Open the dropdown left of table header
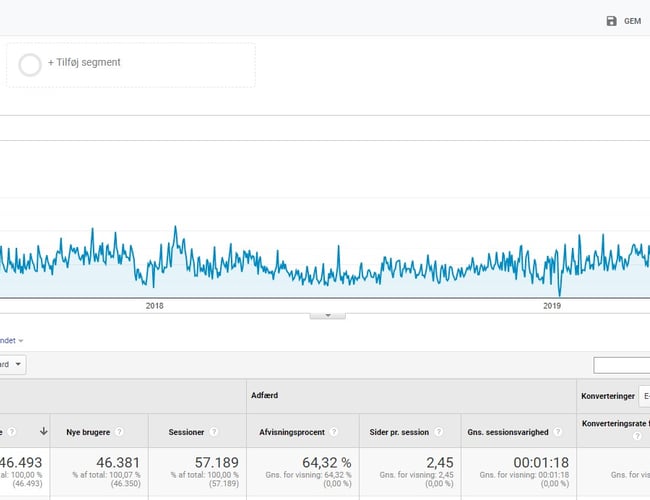 tap(14, 365)
